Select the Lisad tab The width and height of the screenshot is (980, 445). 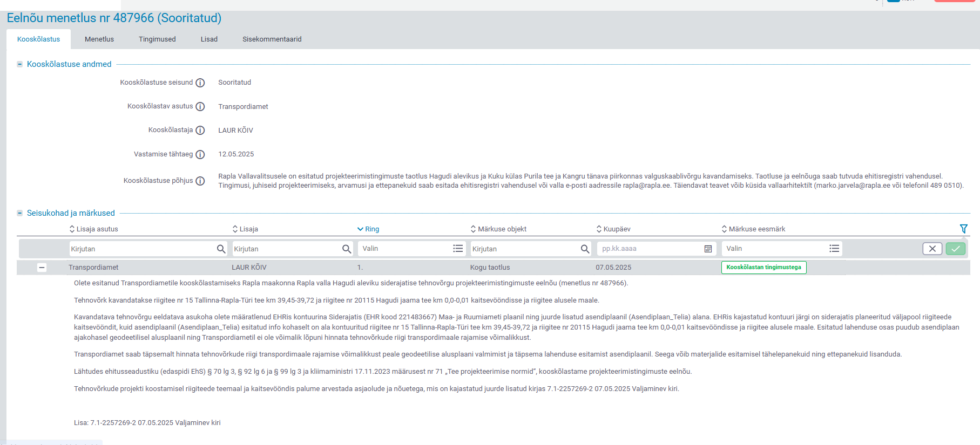point(209,39)
